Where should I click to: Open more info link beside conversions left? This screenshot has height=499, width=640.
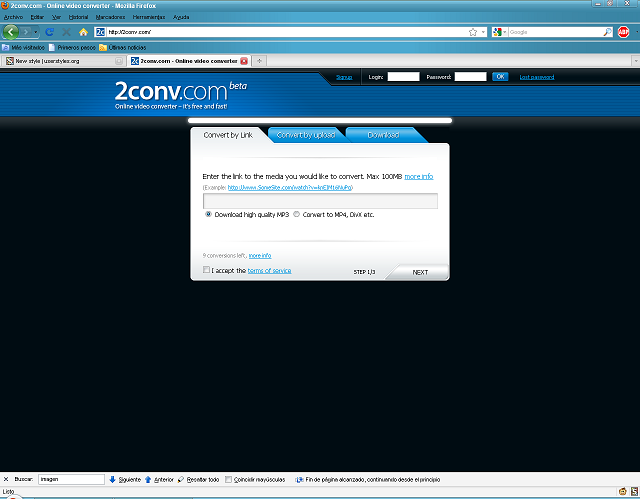[x=260, y=256]
